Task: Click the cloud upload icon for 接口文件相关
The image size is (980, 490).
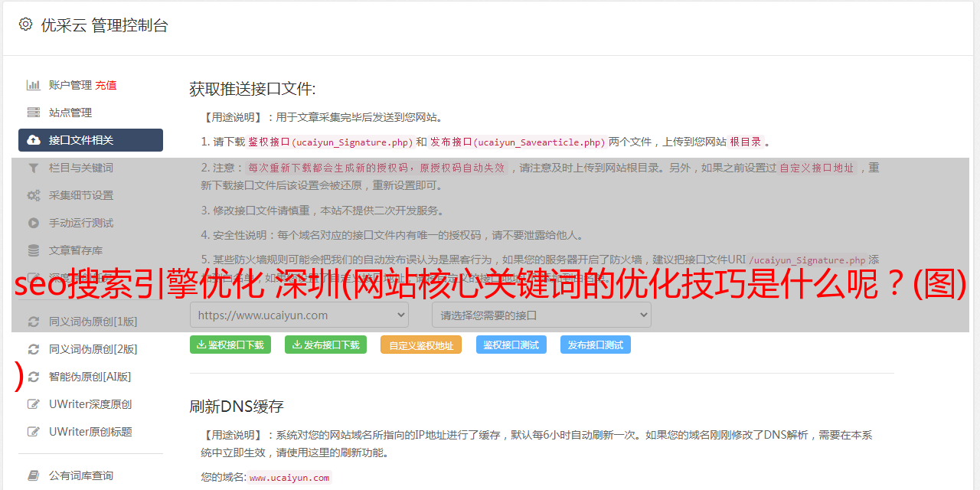Action: click(x=34, y=140)
